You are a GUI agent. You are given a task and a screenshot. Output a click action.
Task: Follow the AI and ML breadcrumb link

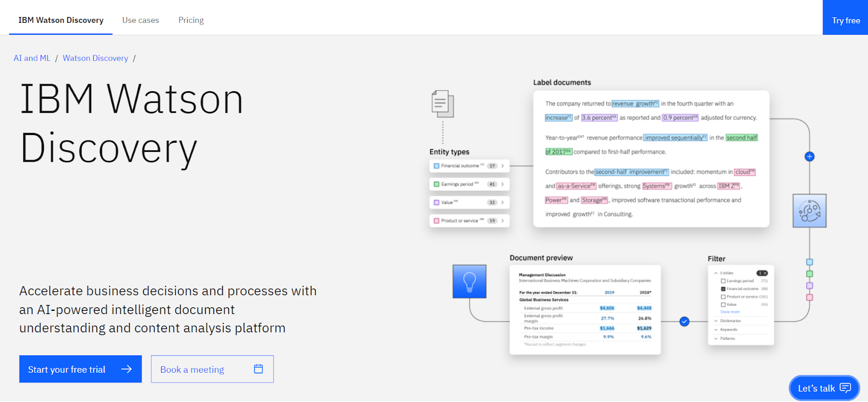coord(32,58)
